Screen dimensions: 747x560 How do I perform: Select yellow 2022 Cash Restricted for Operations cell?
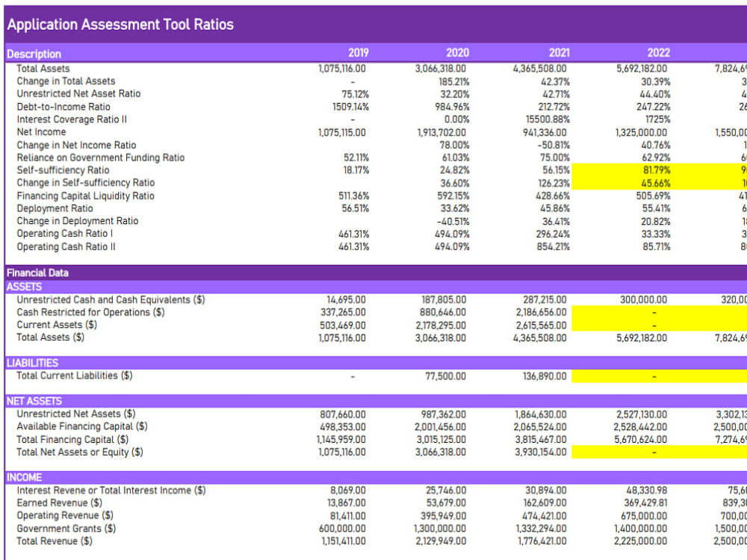click(621, 312)
